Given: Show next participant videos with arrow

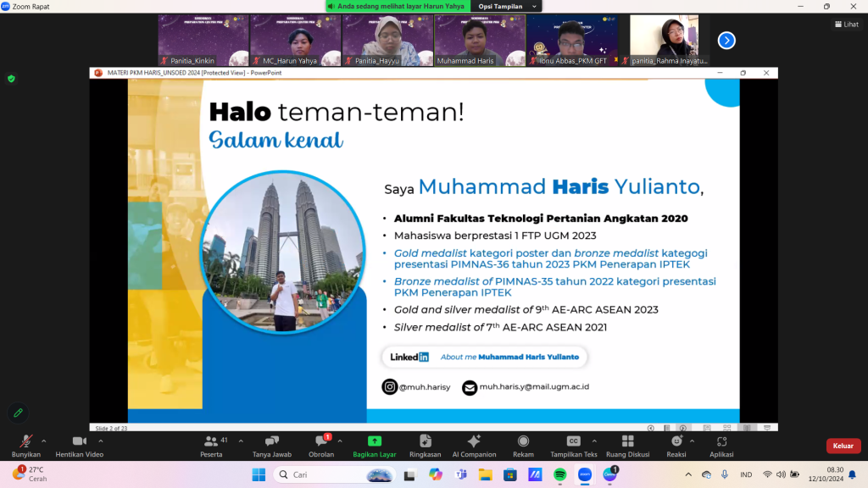Looking at the screenshot, I should pyautogui.click(x=726, y=40).
